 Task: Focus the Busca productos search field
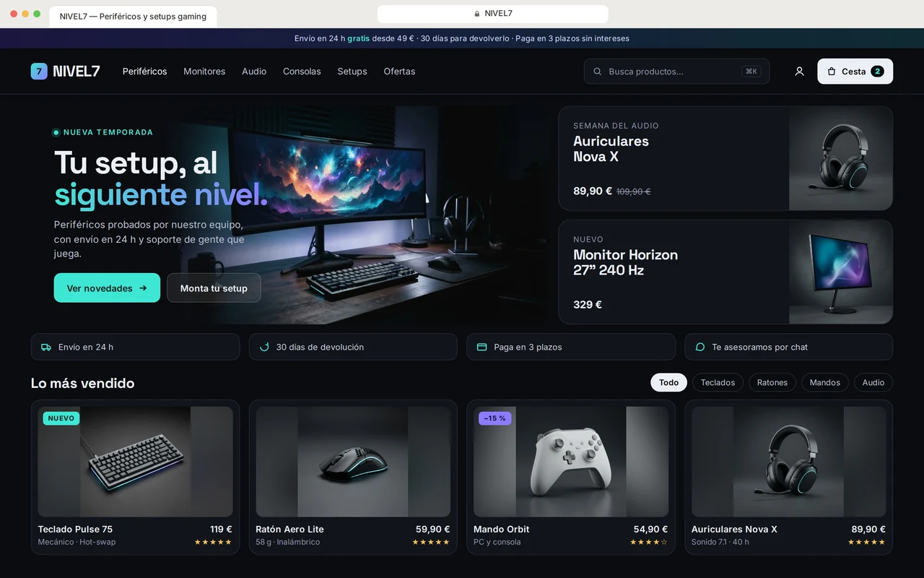[x=676, y=72]
